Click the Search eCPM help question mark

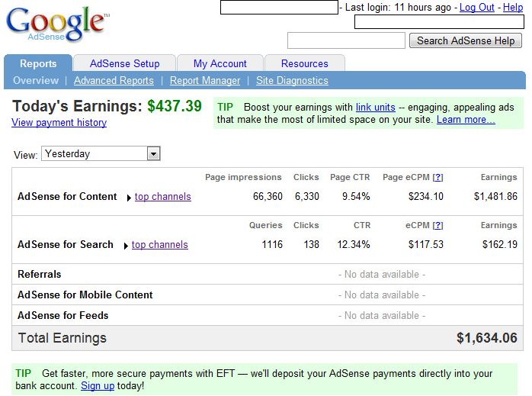tap(438, 226)
